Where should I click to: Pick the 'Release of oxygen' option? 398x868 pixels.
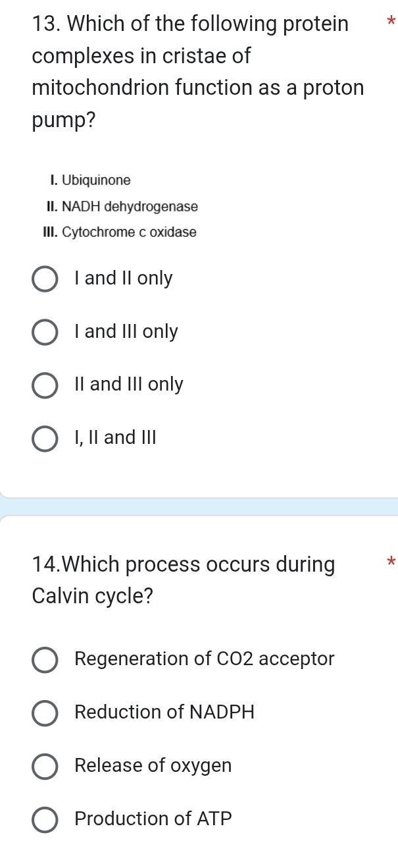(x=44, y=766)
